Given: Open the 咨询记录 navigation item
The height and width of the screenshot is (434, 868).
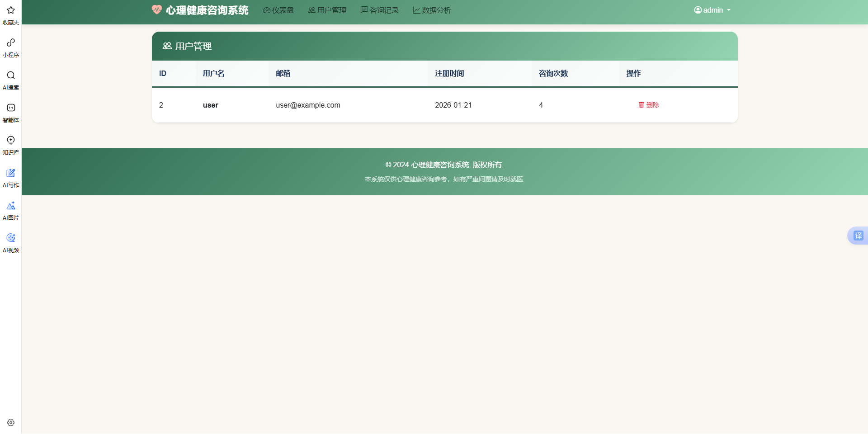Looking at the screenshot, I should tap(380, 10).
